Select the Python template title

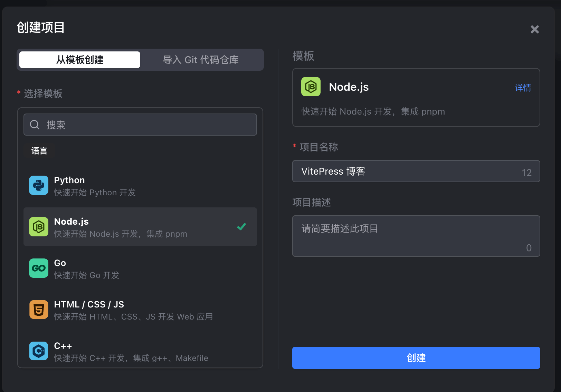[69, 180]
